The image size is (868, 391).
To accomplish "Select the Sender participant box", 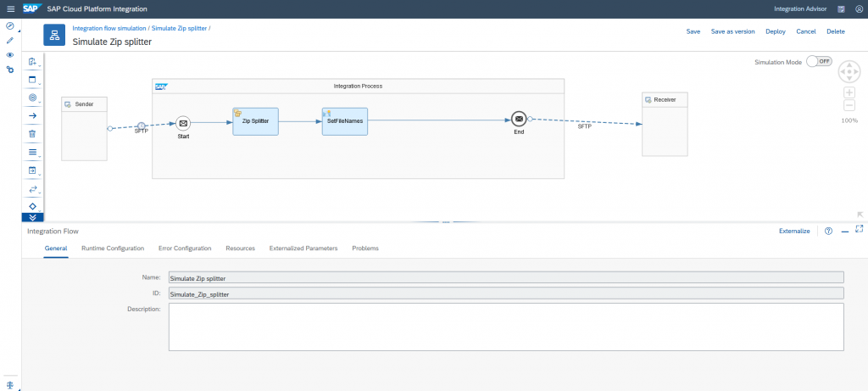I will coord(84,128).
